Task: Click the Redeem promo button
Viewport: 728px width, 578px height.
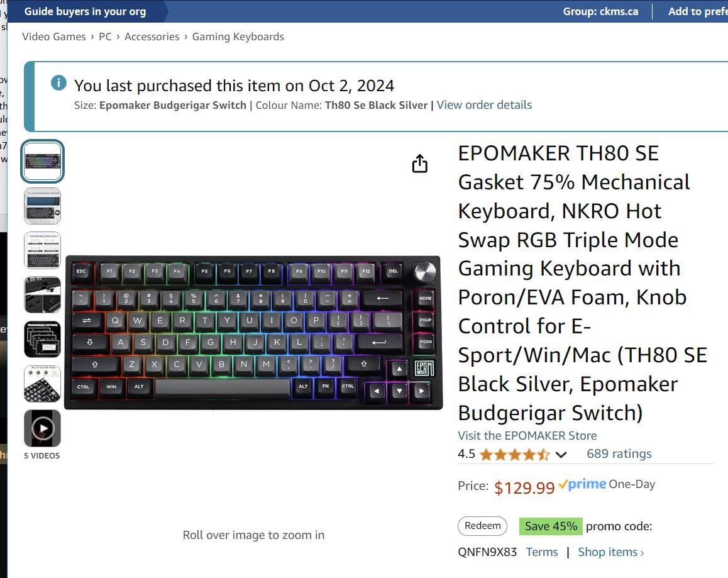Action: pyautogui.click(x=482, y=526)
